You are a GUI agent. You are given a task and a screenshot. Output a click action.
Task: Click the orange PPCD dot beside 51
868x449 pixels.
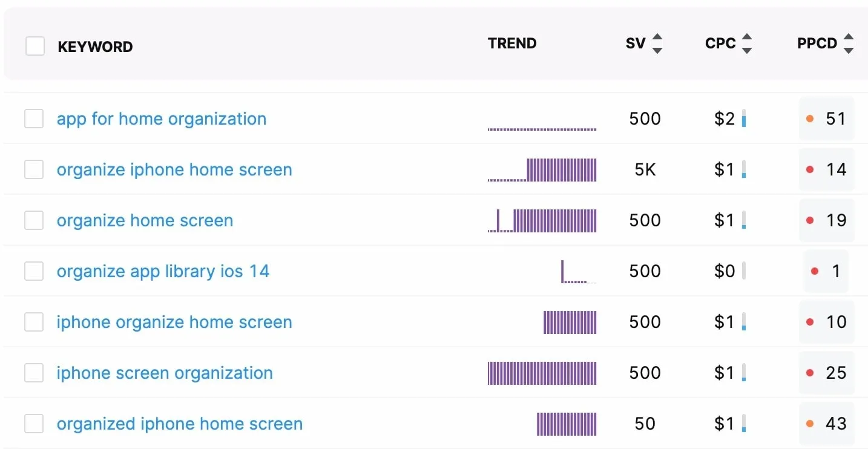tap(809, 119)
